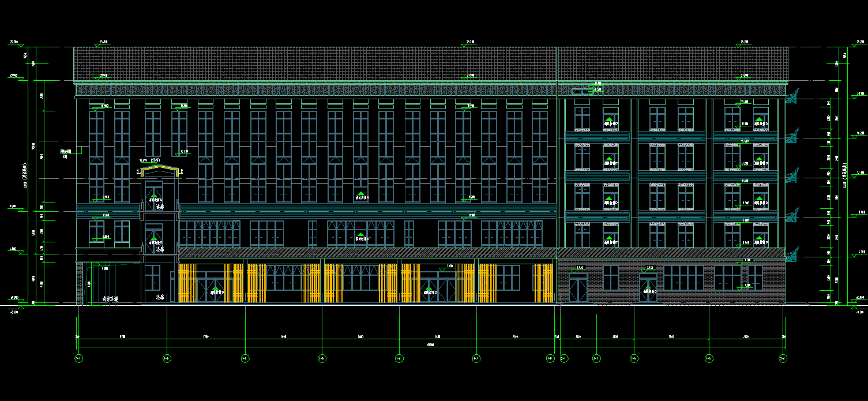Select the brick-wall door with green triangle marker
The height and width of the screenshot is (401, 868).
(648, 288)
